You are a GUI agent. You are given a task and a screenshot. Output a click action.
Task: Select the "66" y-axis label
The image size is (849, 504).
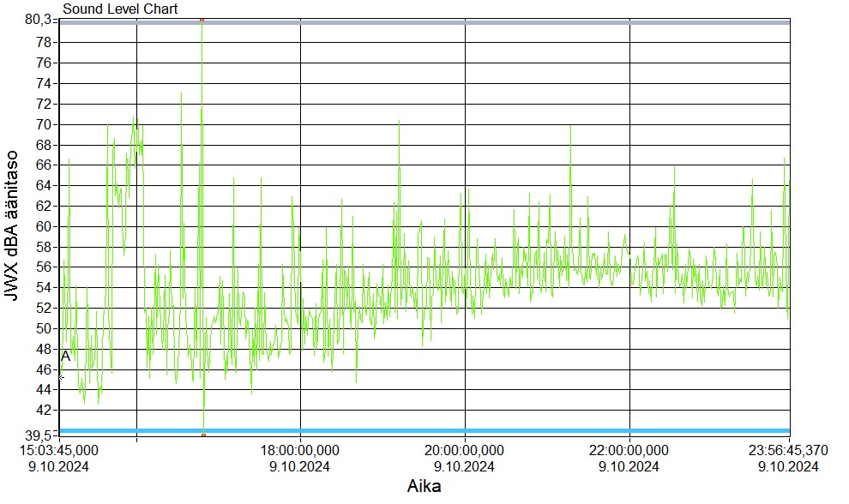click(44, 165)
